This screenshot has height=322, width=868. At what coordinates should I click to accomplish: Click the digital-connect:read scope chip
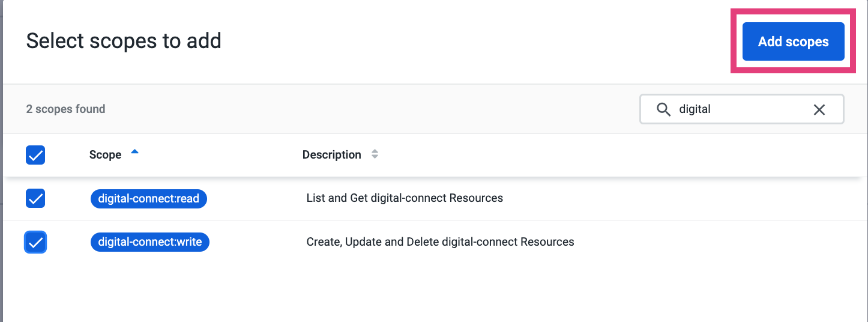tap(149, 199)
